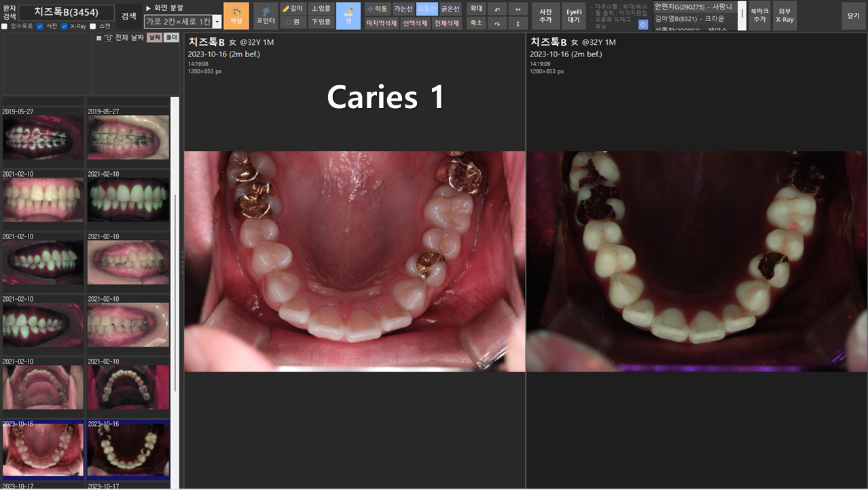Open the 외부 X-Ray button
The image size is (868, 490).
[784, 16]
